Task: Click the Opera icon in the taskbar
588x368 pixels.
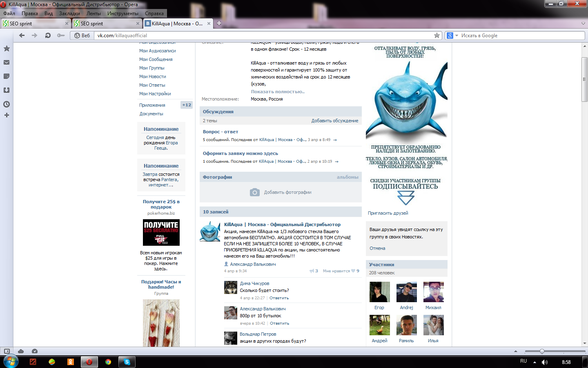Action: (x=89, y=362)
